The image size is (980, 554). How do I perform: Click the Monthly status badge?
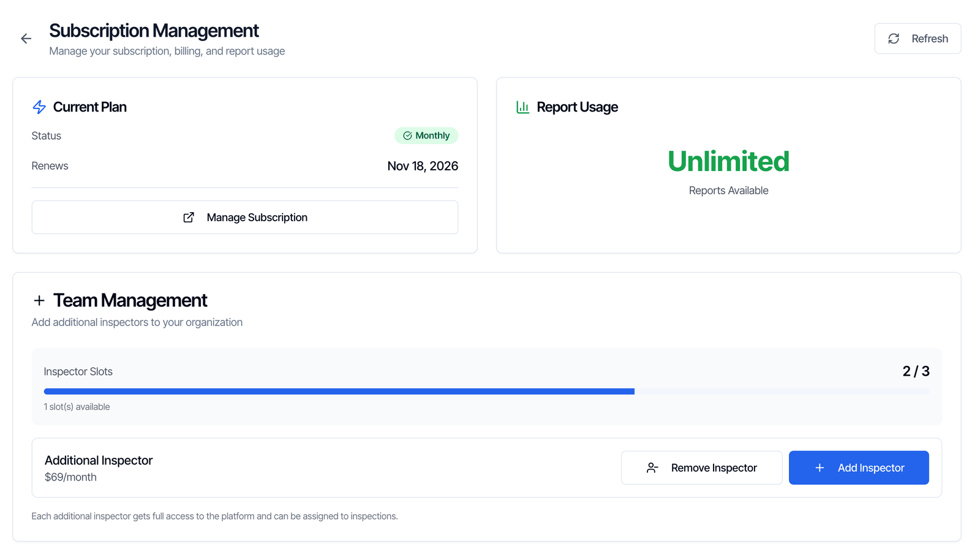(x=426, y=135)
